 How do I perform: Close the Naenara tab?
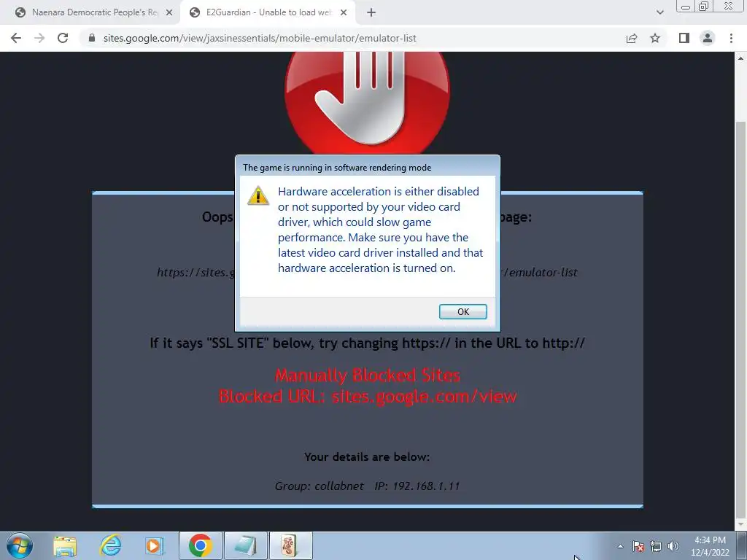click(x=169, y=13)
